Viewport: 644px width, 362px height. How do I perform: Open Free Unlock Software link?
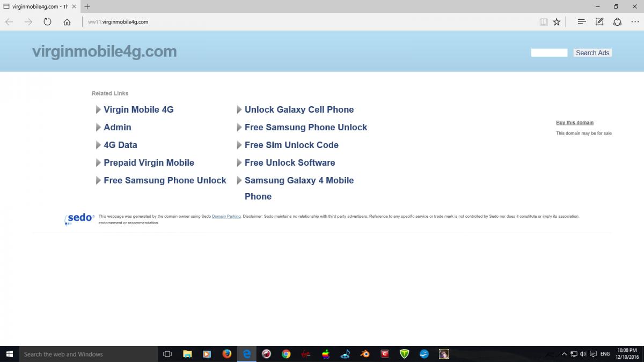290,162
